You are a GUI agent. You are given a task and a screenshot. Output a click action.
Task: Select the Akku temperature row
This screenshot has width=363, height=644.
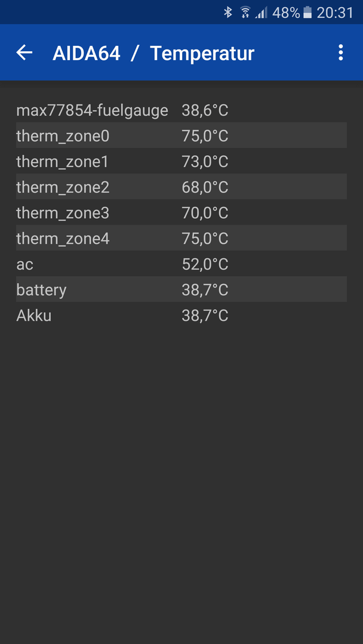coord(181,315)
